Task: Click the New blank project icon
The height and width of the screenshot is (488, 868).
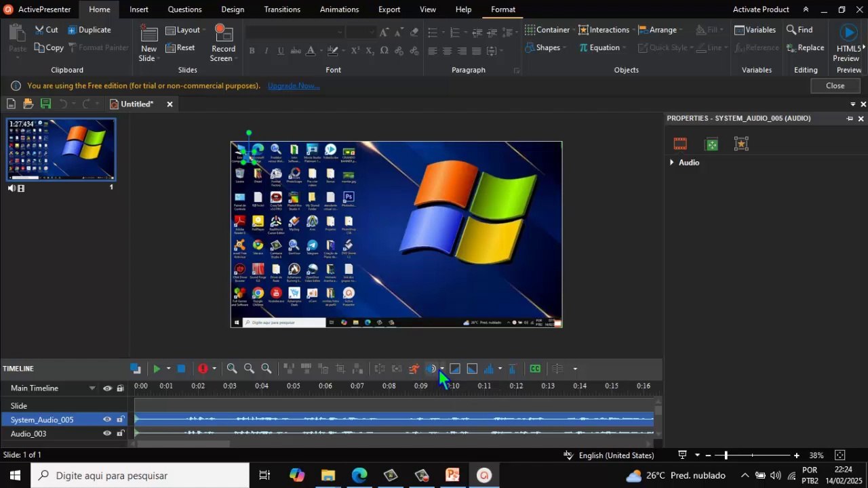Action: click(11, 104)
